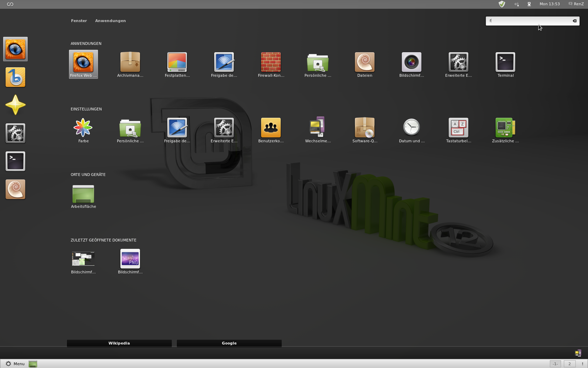
Task: Click the show desktop icon beside Menu
Action: [33, 364]
